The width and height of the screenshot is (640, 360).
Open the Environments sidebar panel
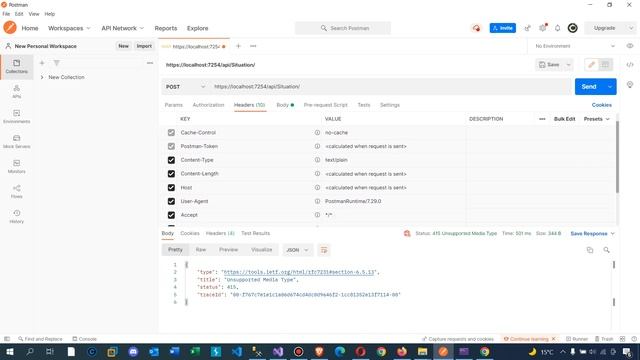click(16, 116)
